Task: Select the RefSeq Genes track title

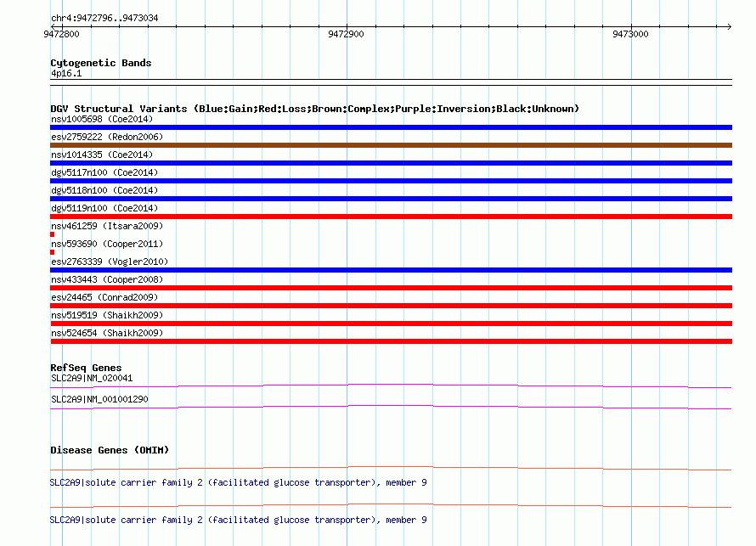Action: point(86,368)
